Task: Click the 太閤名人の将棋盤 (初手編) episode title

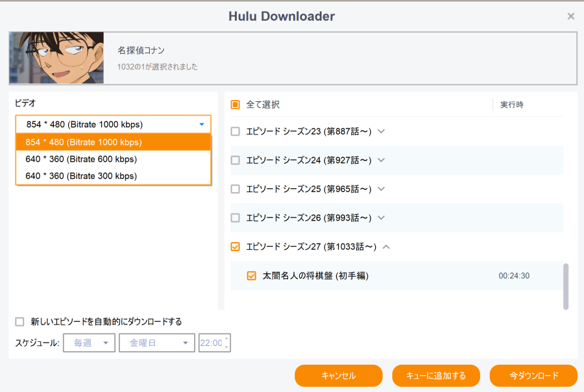Action: [x=315, y=276]
